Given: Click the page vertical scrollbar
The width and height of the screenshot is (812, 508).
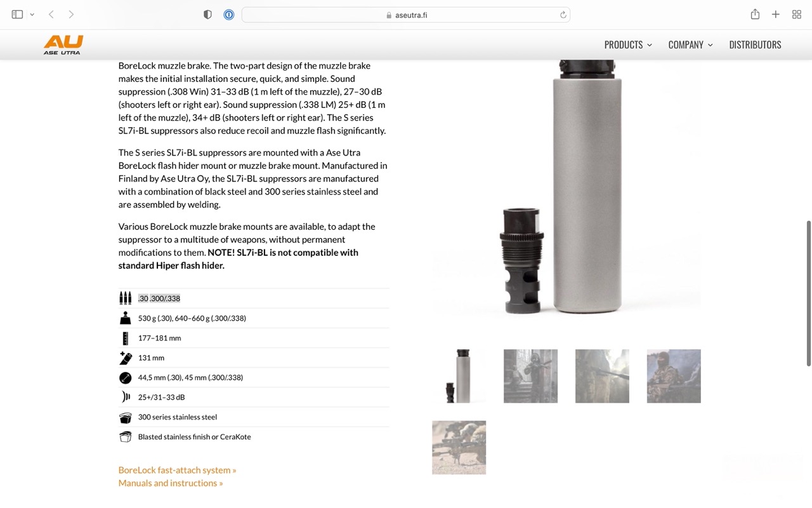Looking at the screenshot, I should tap(808, 293).
